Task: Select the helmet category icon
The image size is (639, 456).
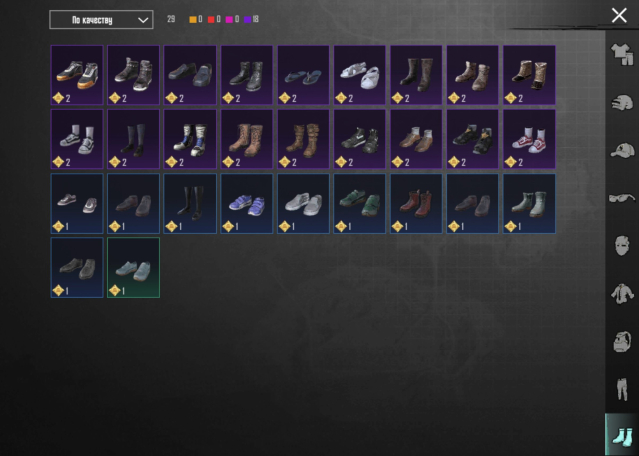Action: click(622, 102)
